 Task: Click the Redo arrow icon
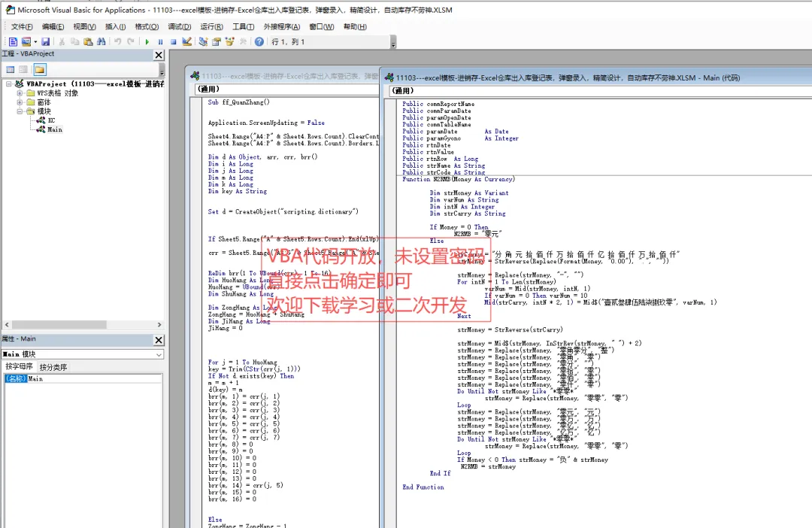click(131, 41)
